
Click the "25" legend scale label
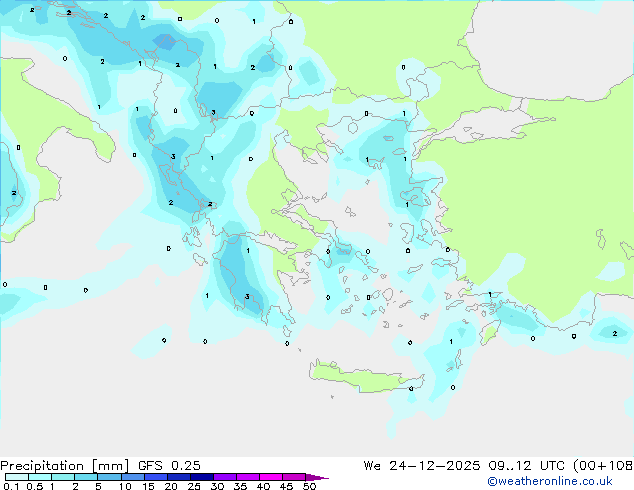[194, 486]
